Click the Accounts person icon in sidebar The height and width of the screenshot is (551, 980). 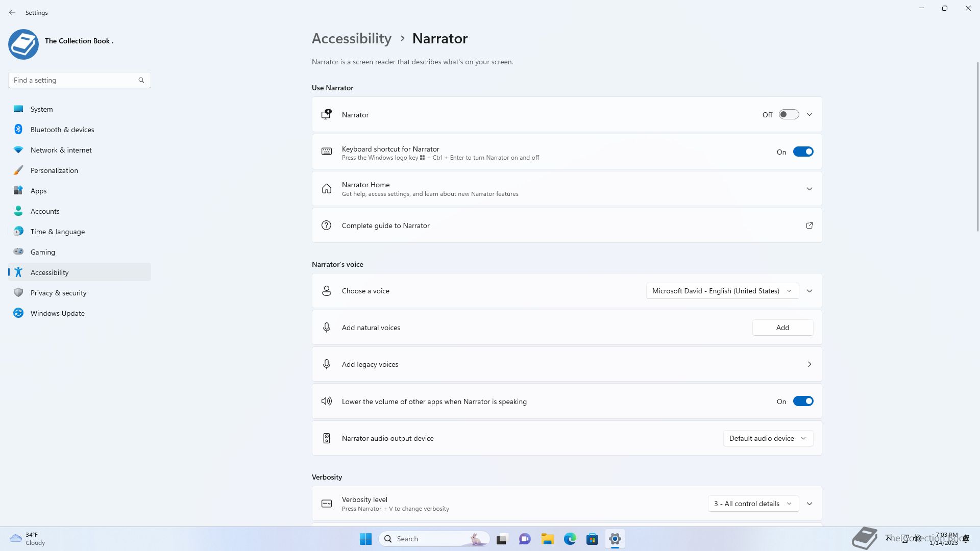(x=18, y=211)
